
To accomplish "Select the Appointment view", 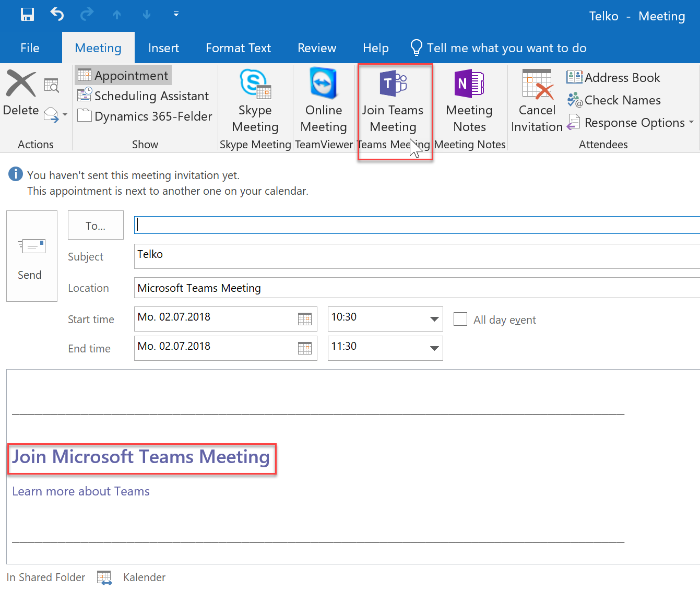I will [124, 75].
